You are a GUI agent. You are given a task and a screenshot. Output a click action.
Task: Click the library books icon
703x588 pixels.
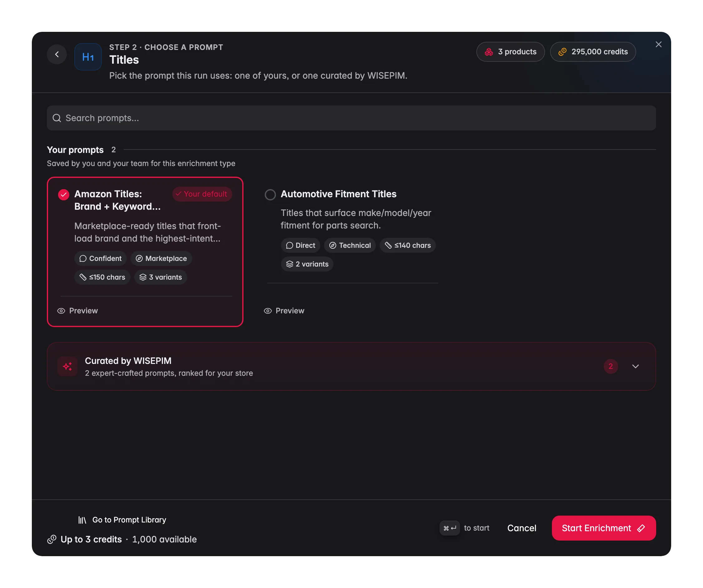pos(82,520)
